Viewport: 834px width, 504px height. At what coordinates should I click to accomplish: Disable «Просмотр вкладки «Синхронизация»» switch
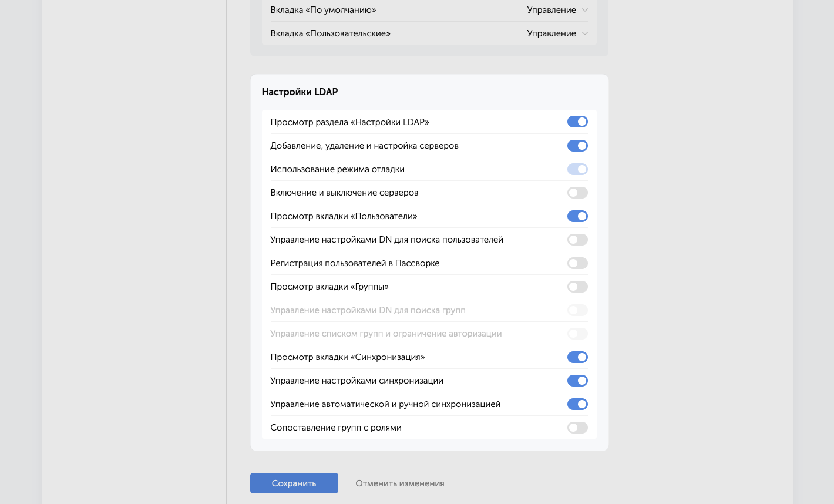click(x=577, y=357)
